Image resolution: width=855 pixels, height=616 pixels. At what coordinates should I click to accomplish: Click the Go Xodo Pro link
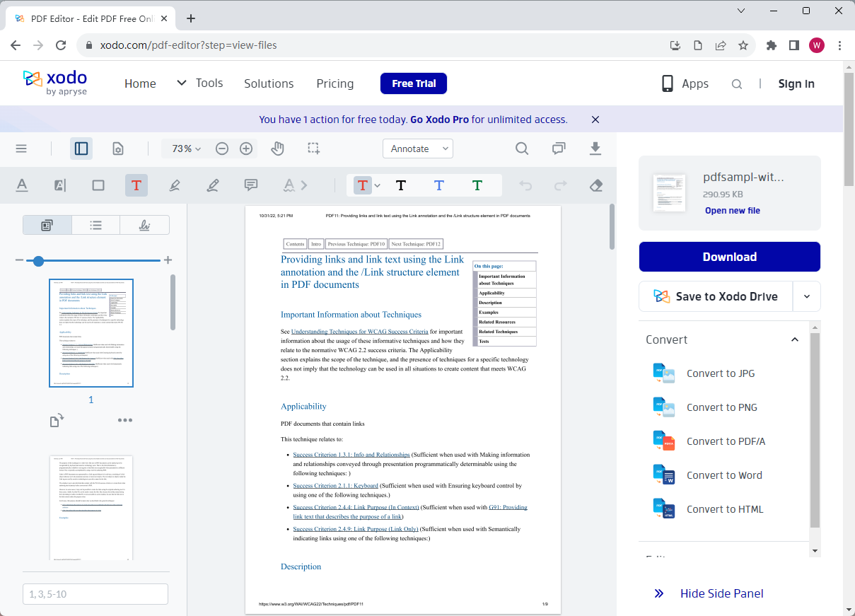pos(439,120)
